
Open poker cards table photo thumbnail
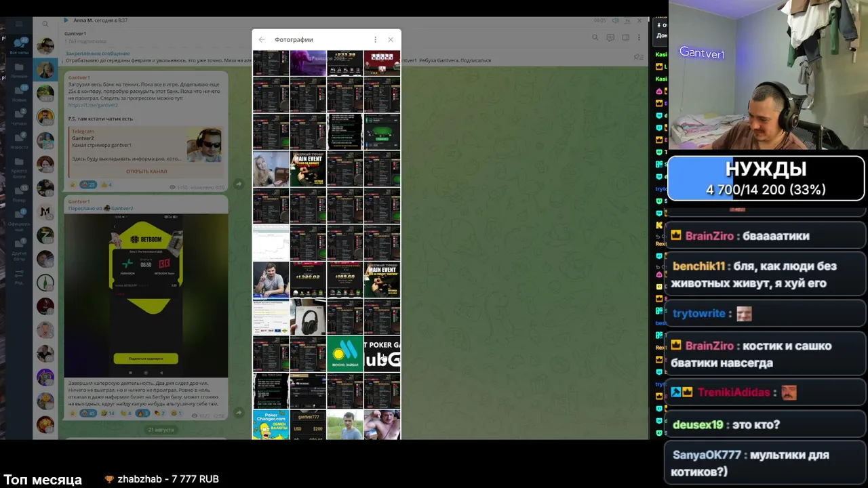click(382, 63)
